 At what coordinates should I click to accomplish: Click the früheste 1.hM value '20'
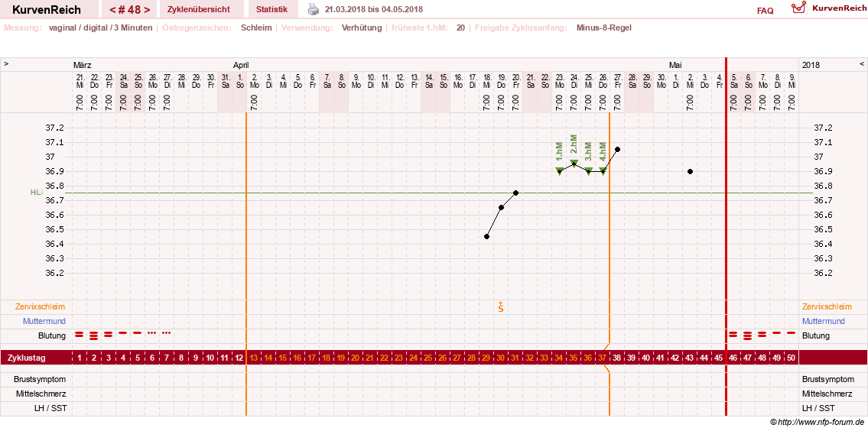click(x=460, y=28)
